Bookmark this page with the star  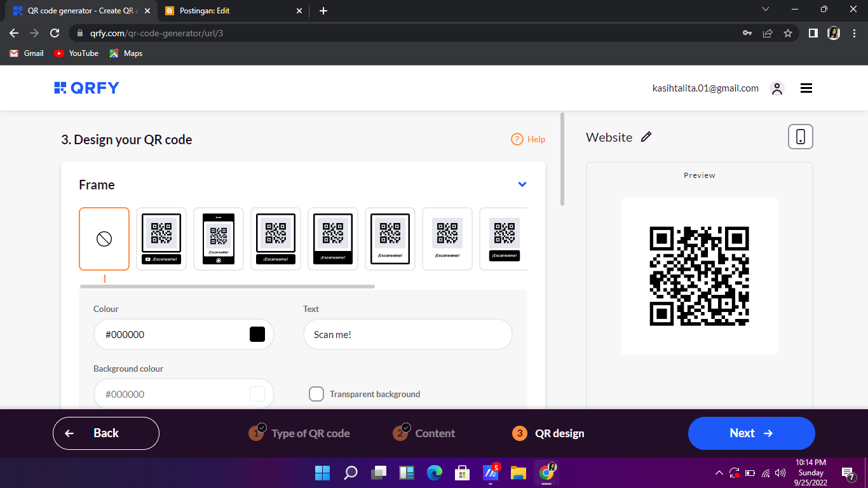(788, 33)
